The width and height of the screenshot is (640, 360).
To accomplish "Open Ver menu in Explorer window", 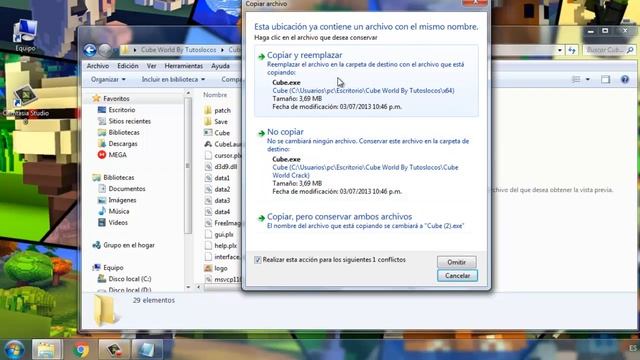I will pyautogui.click(x=151, y=66).
